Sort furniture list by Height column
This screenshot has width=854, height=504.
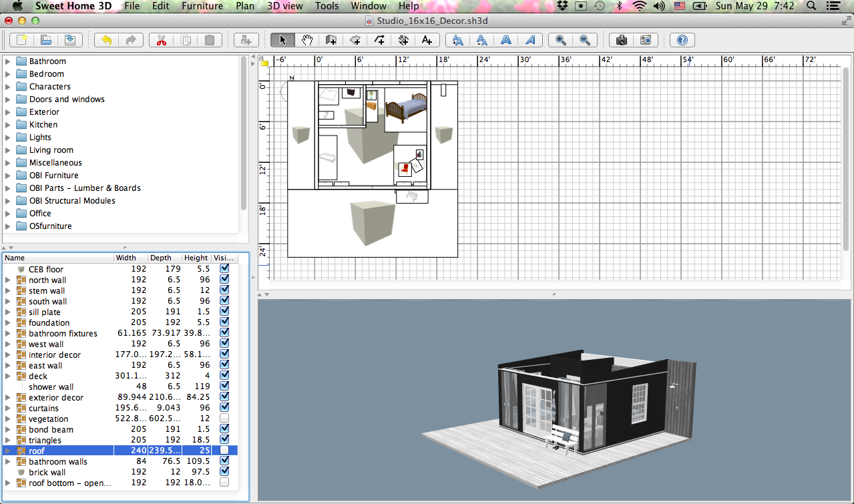click(x=196, y=258)
